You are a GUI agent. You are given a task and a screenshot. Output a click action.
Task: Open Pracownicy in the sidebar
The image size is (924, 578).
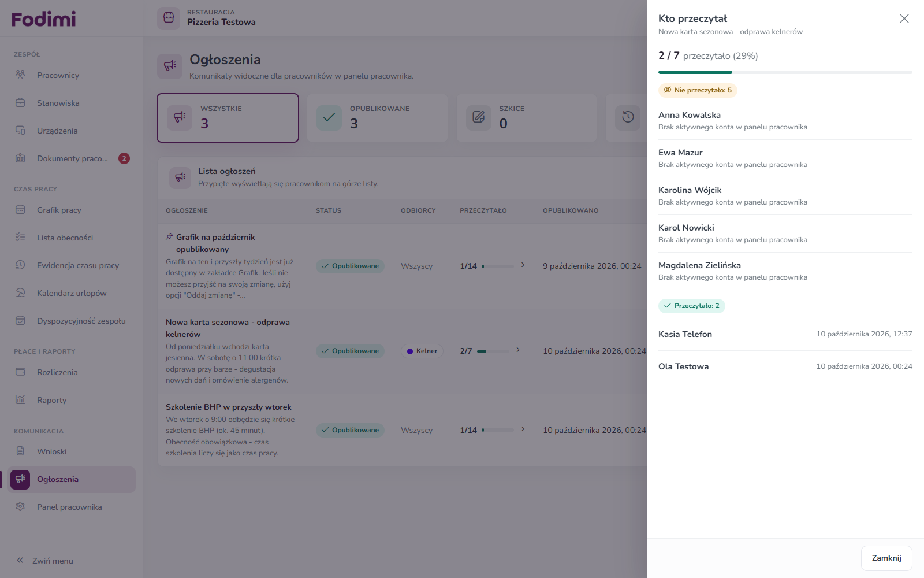coord(72,75)
